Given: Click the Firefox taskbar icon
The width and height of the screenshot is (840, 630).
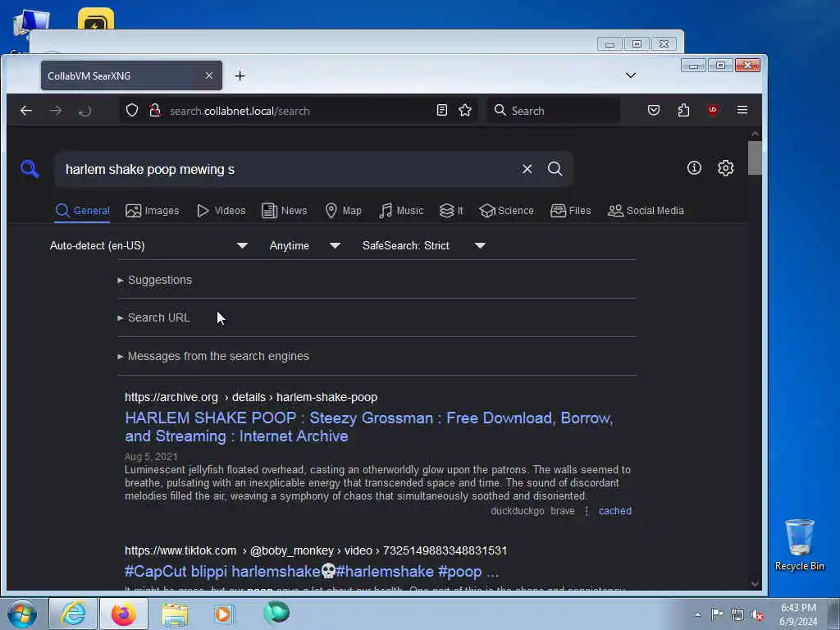Looking at the screenshot, I should coord(124,614).
